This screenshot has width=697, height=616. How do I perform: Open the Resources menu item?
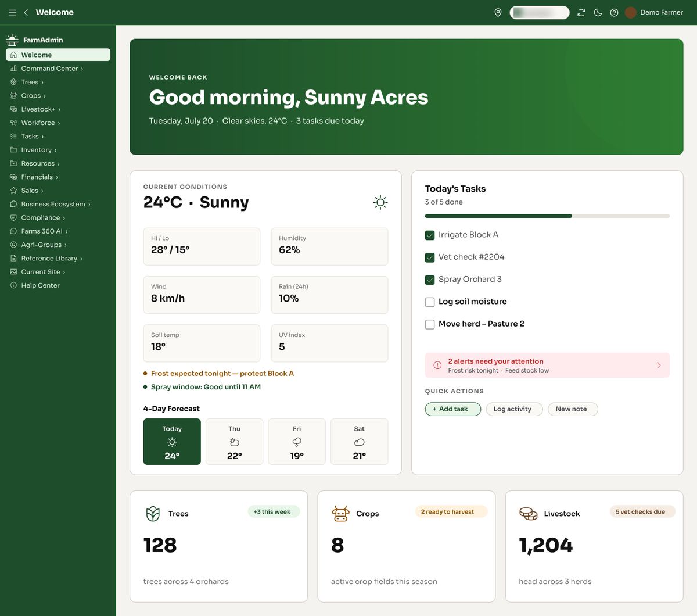(58, 163)
